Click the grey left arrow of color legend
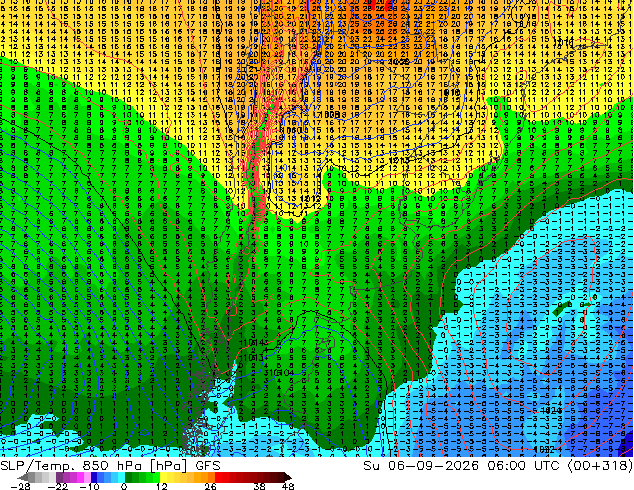The width and height of the screenshot is (634, 490). coord(23,477)
